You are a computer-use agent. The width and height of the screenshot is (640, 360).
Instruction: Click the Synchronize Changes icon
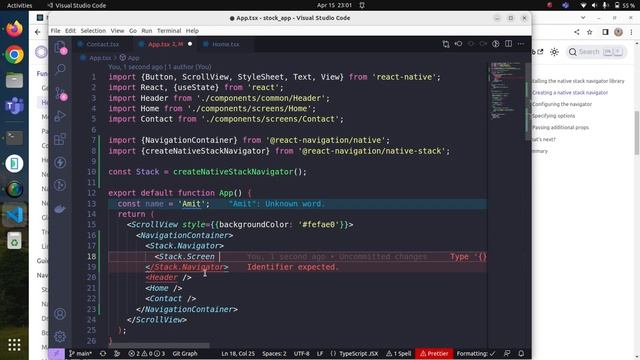click(x=103, y=353)
